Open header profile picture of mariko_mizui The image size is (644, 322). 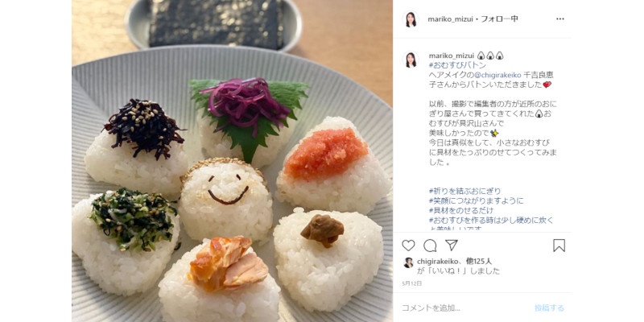[x=411, y=19]
